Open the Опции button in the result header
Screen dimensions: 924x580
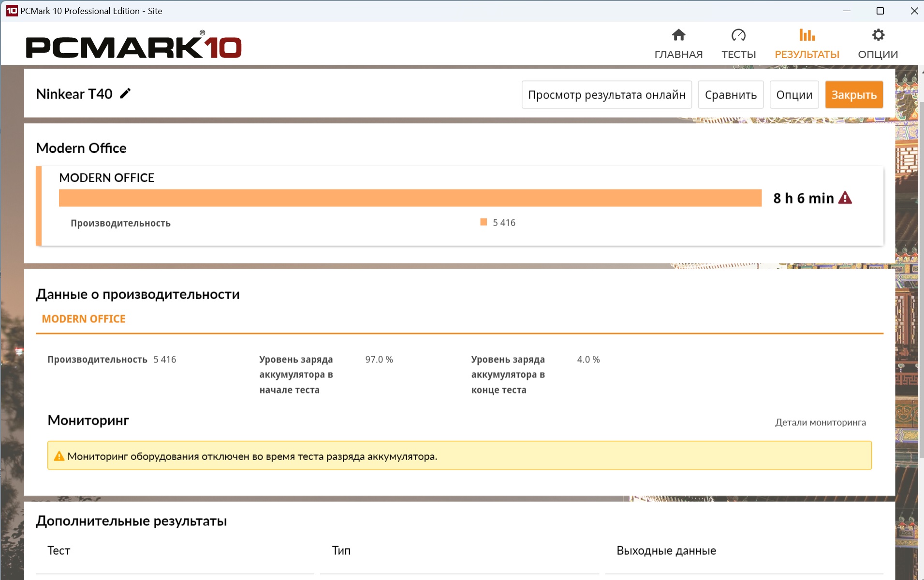(x=794, y=95)
